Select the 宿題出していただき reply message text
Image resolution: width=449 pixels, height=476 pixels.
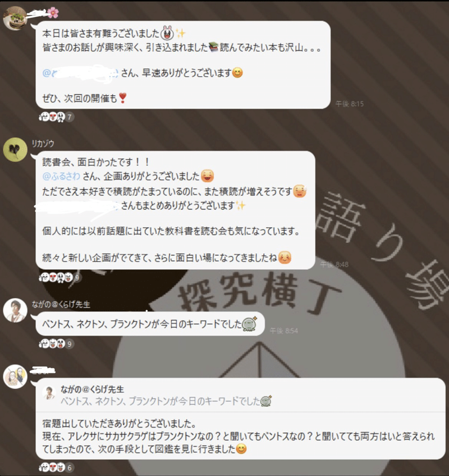click(x=239, y=436)
